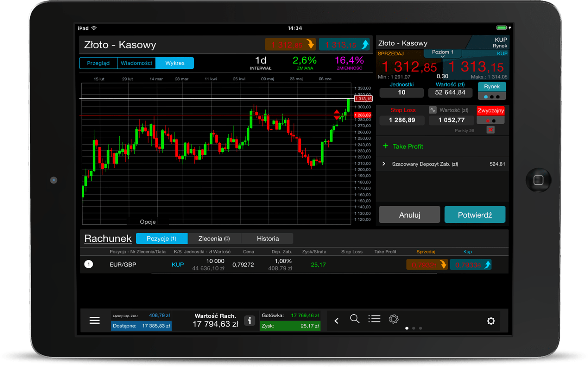The height and width of the screenshot is (367, 588).
Task: Tap the Gotówka 17 769,46 zł value
Action: point(290,315)
